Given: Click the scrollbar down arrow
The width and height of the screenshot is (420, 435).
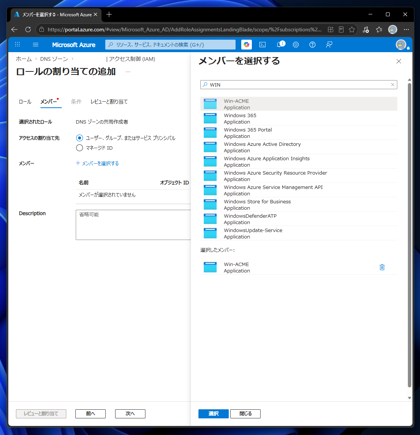Looking at the screenshot, I should tap(409, 398).
